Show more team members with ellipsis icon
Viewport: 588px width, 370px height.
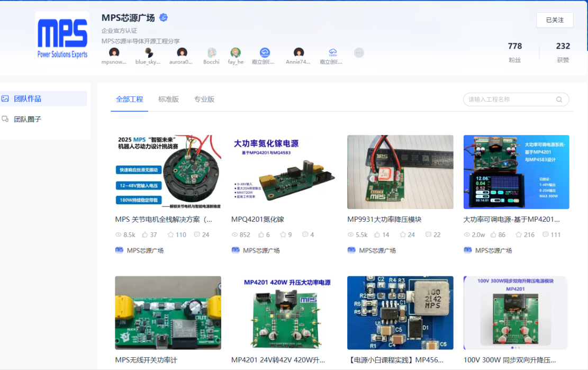(359, 52)
